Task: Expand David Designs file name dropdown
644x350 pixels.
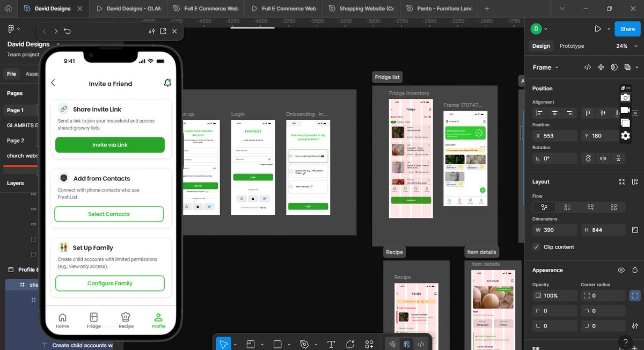Action: [x=58, y=44]
